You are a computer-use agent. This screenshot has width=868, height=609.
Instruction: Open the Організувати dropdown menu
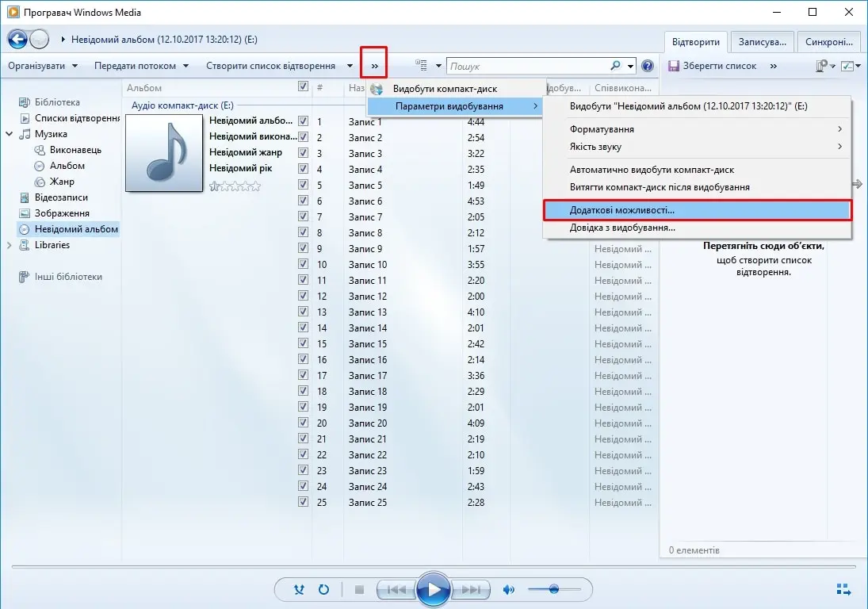coord(43,66)
